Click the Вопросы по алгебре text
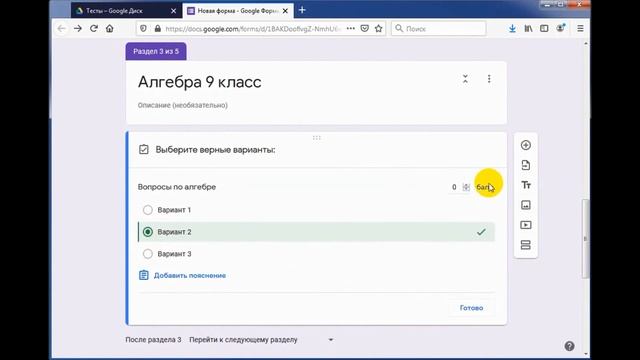640x360 pixels. (x=177, y=187)
